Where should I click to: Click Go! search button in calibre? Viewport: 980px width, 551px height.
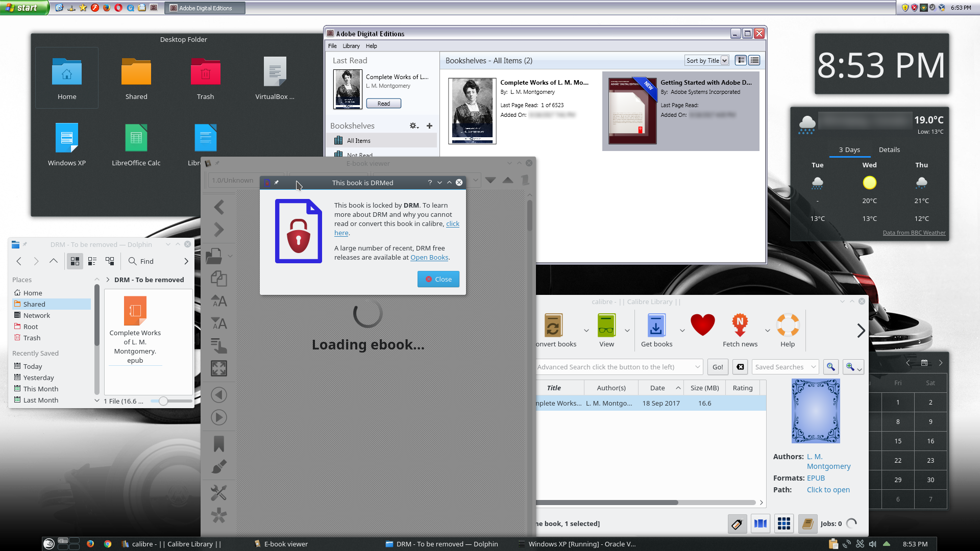pos(718,367)
